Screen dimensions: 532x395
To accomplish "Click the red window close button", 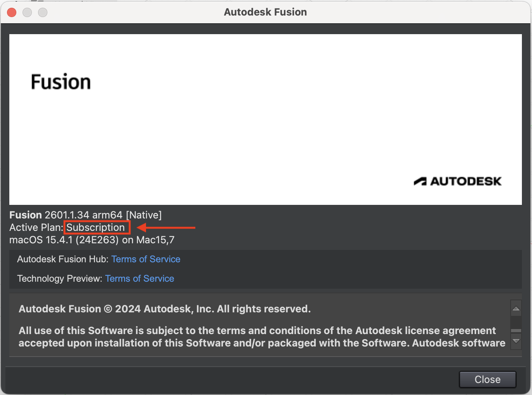I will [x=12, y=12].
